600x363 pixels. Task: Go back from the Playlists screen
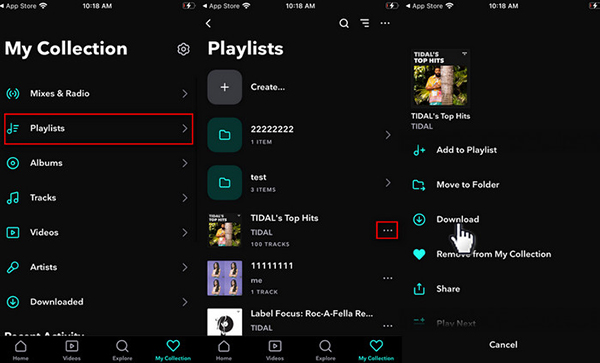(209, 23)
